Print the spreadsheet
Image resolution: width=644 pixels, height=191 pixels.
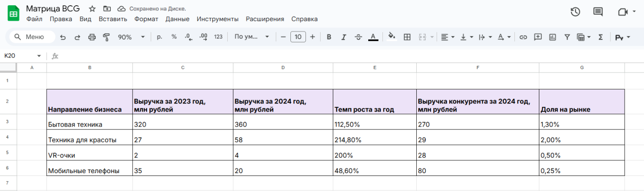click(x=92, y=37)
